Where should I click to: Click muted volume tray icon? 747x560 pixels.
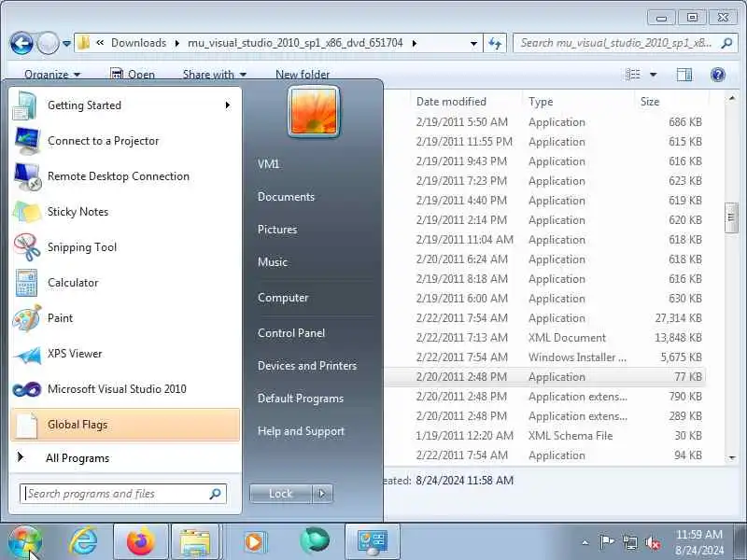[653, 542]
